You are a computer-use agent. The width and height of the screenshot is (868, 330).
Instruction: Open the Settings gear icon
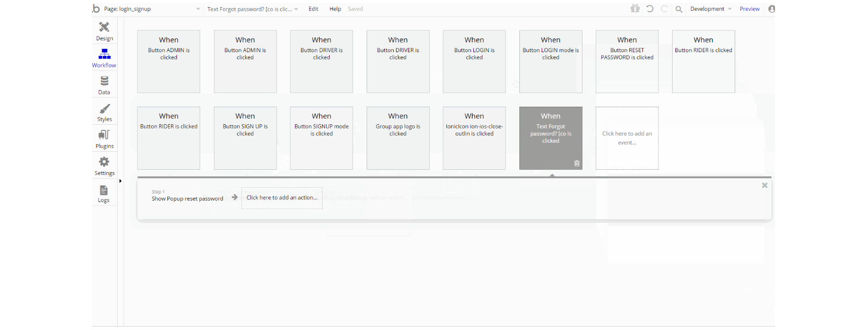(x=104, y=162)
